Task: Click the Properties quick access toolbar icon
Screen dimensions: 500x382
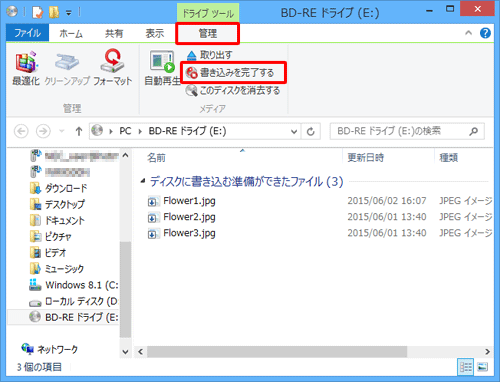Action: click(38, 12)
